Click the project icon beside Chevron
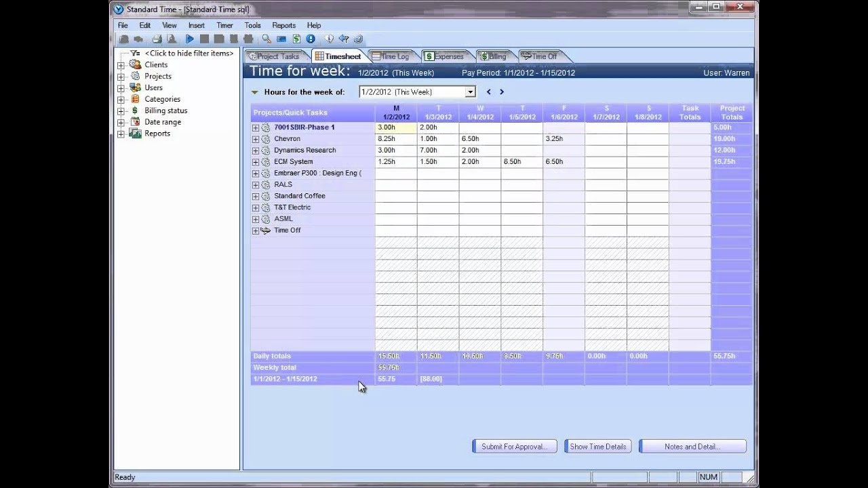The height and width of the screenshot is (488, 868). tap(266, 139)
